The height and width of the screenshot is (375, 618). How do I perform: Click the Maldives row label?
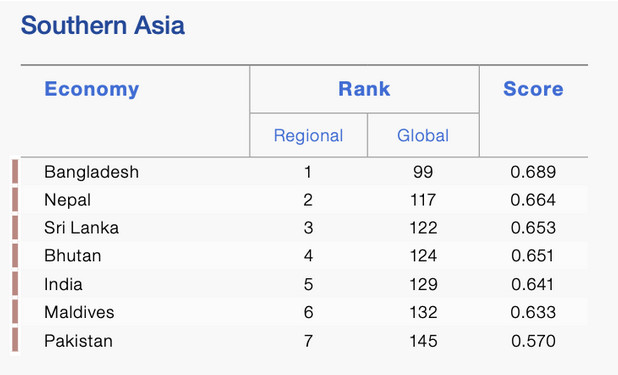(79, 312)
